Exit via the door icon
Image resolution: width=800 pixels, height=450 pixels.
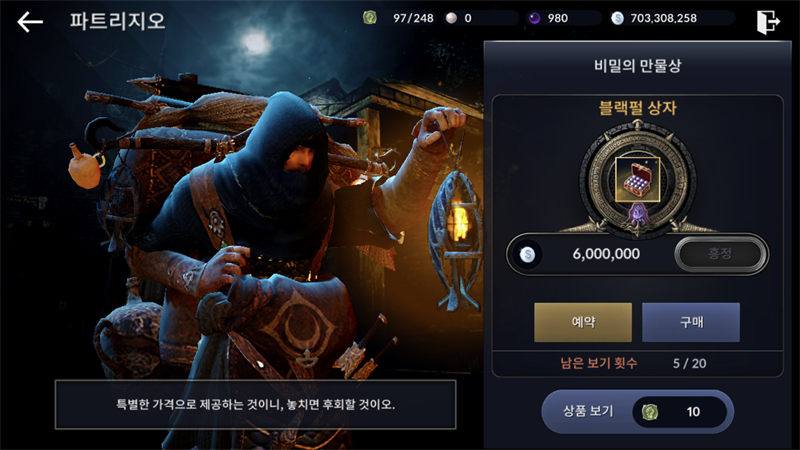[x=768, y=22]
